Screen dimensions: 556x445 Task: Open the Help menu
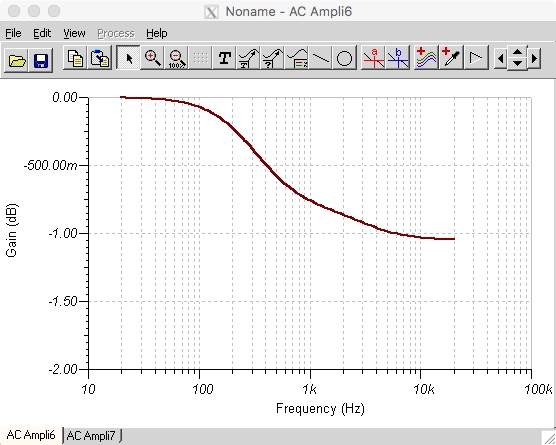pos(157,33)
